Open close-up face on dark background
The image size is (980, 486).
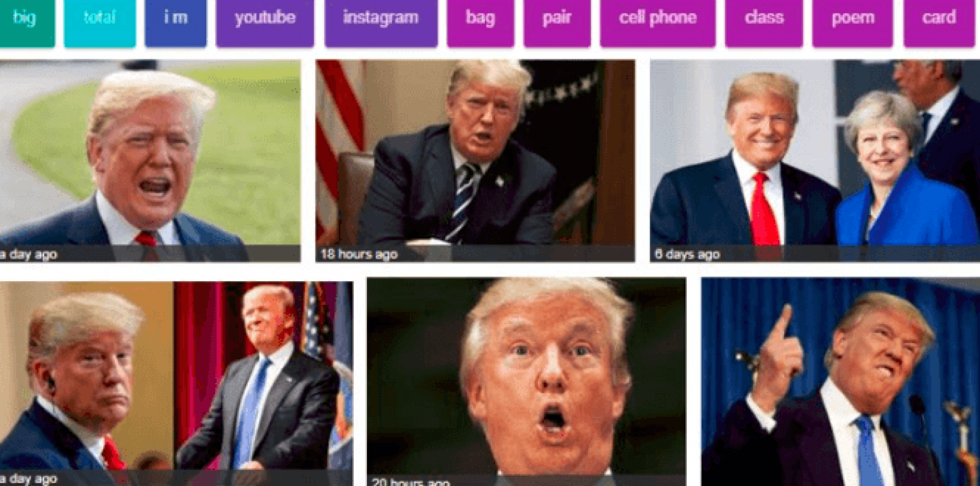527,382
